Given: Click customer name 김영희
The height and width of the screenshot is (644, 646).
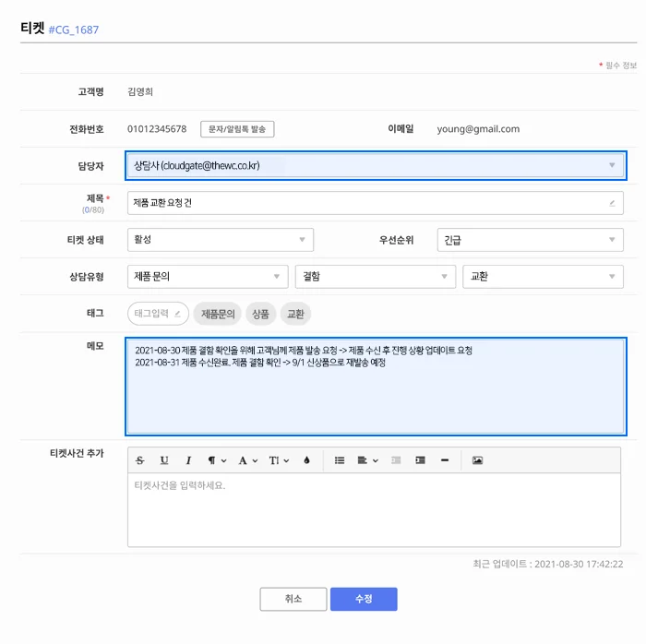Looking at the screenshot, I should coord(140,91).
